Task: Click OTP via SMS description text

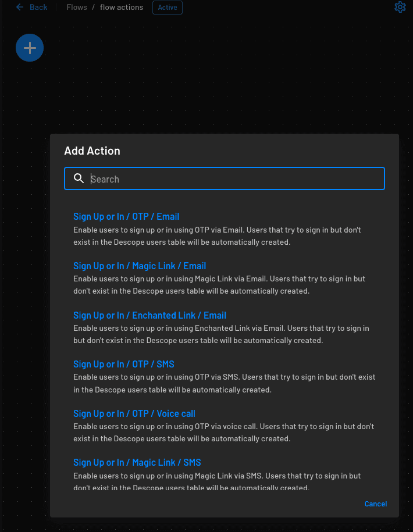Action: (x=225, y=383)
